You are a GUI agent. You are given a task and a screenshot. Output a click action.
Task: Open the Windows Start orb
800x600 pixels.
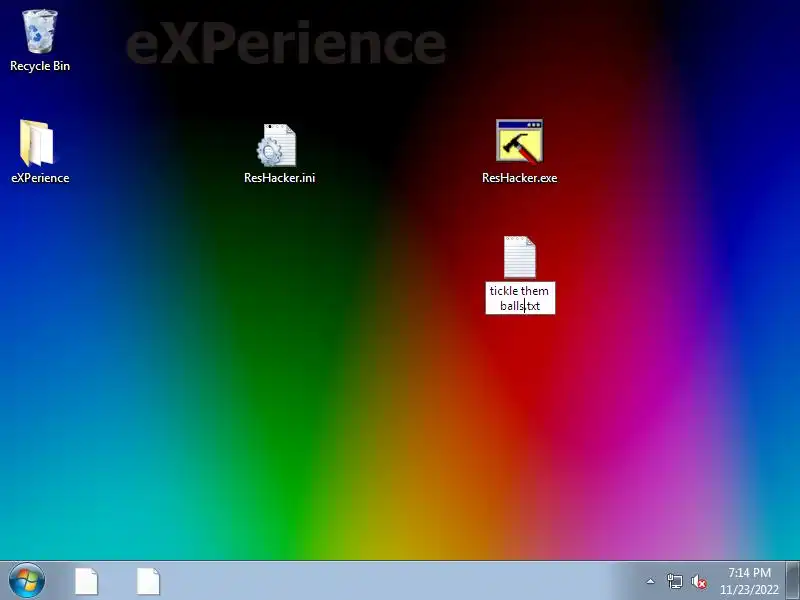27,581
